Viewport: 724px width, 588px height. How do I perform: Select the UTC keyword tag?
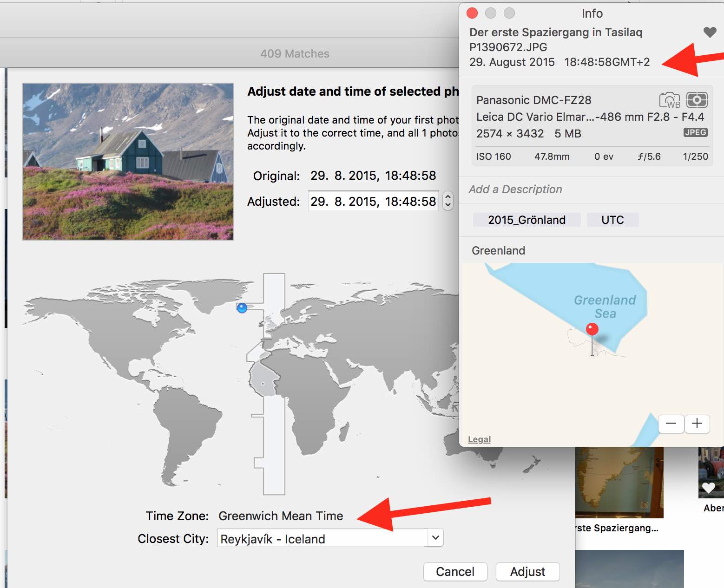tap(612, 220)
